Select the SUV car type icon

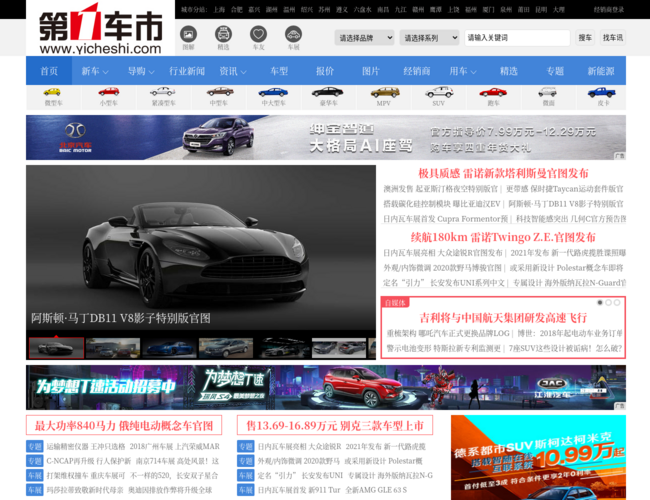point(438,95)
